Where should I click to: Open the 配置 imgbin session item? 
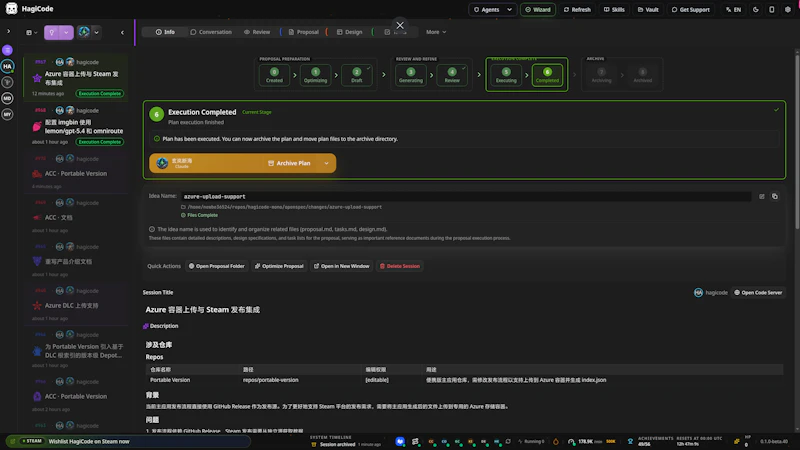pyautogui.click(x=76, y=126)
